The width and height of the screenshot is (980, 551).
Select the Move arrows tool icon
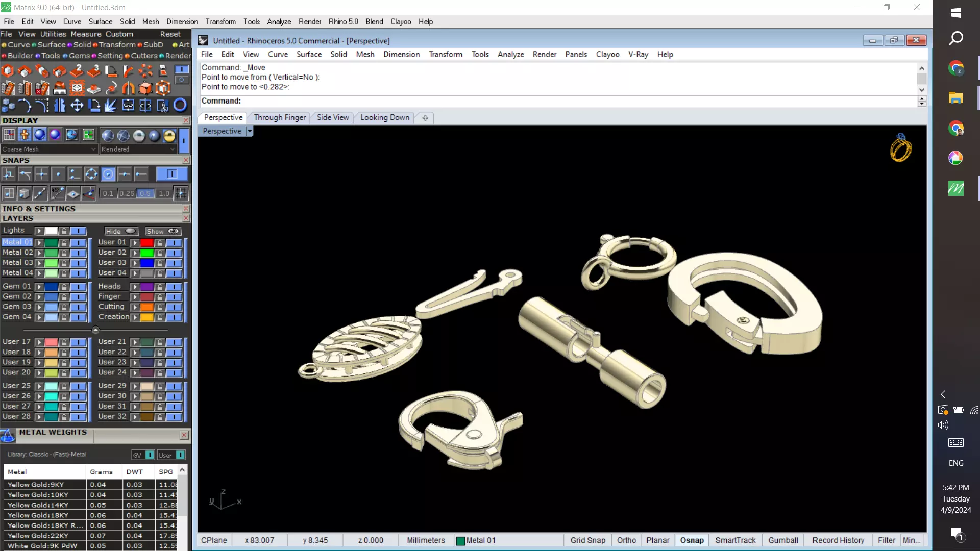pos(77,105)
